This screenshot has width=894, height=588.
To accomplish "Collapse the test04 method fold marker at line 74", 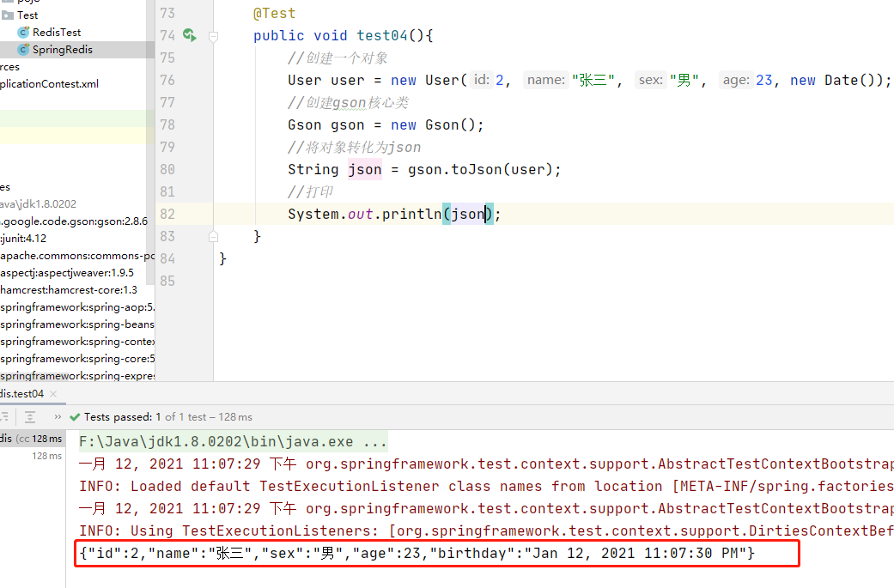I will pyautogui.click(x=213, y=37).
